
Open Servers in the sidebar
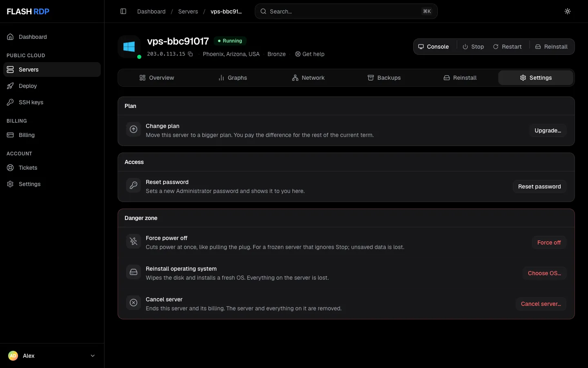pos(52,70)
